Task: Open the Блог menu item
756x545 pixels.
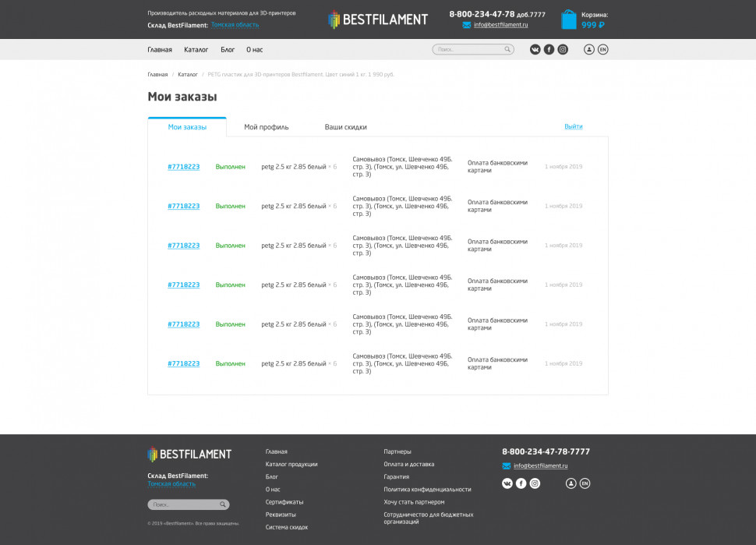Action: pyautogui.click(x=228, y=50)
